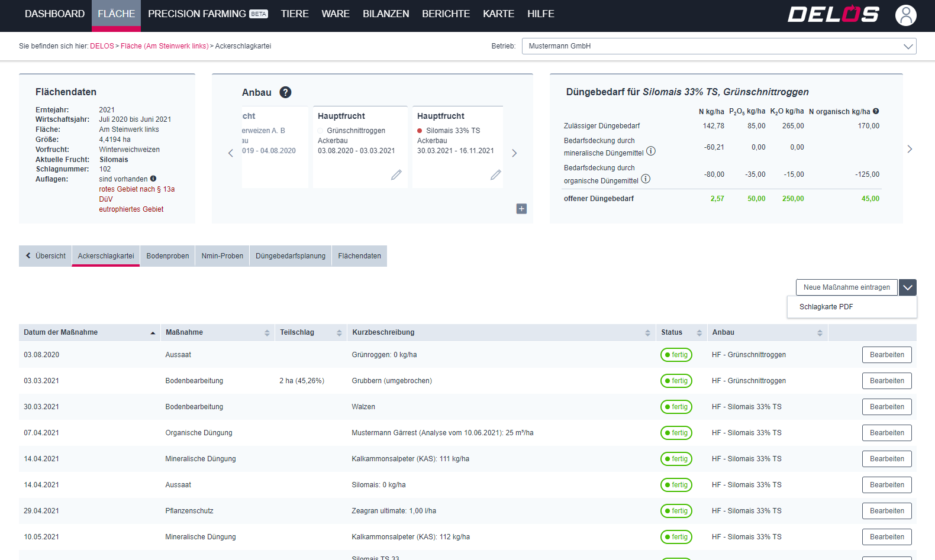Advance the Düngebedarf panel with right arrow

pyautogui.click(x=910, y=149)
